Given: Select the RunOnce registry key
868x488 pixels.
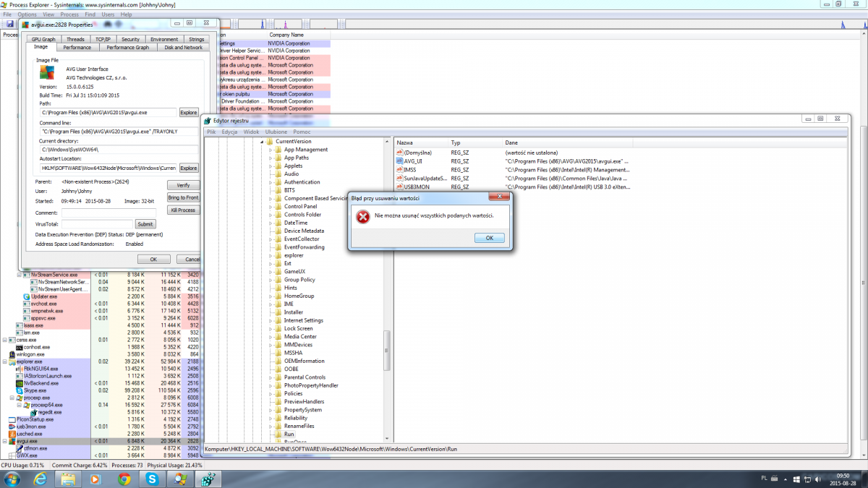Looking at the screenshot, I should tap(294, 441).
